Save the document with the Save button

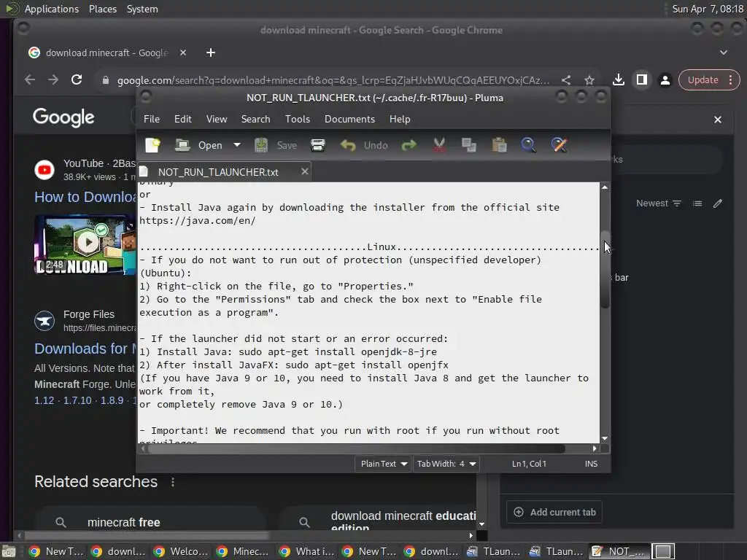[276, 145]
